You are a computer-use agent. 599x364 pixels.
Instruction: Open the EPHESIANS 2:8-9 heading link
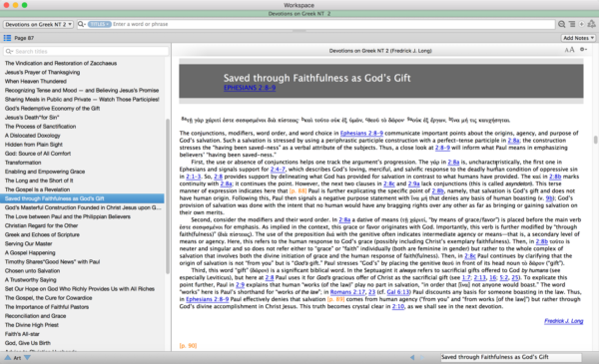point(250,88)
